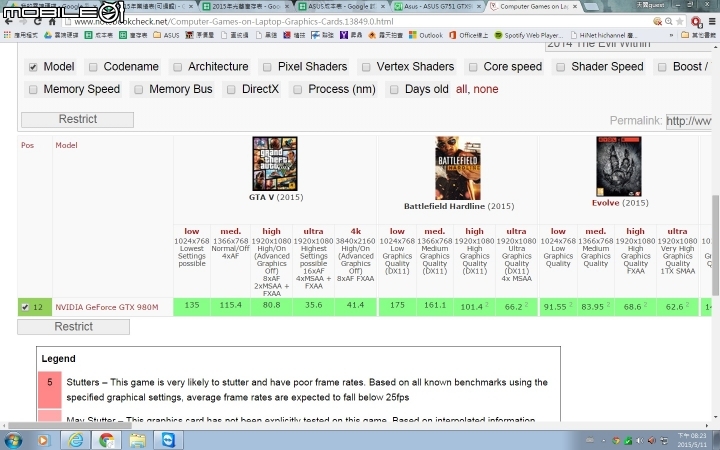Screen dimensions: 720x450
Task: Switch to Google Chrome in taskbar
Action: tap(107, 441)
